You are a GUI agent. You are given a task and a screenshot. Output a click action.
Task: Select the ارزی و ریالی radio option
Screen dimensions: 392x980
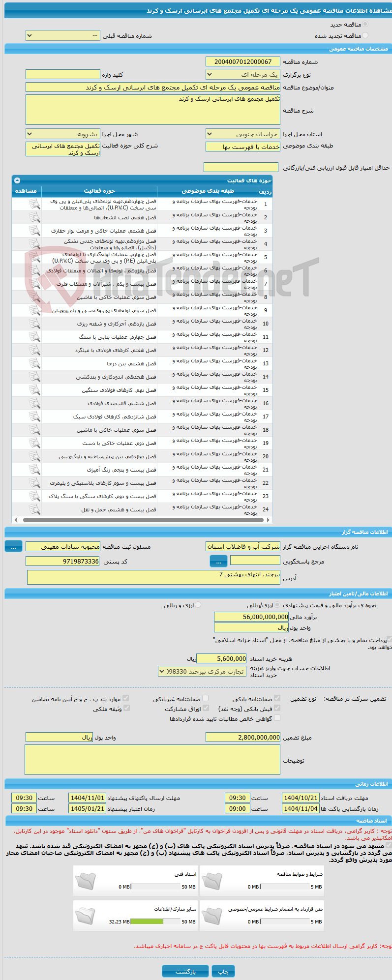click(198, 605)
